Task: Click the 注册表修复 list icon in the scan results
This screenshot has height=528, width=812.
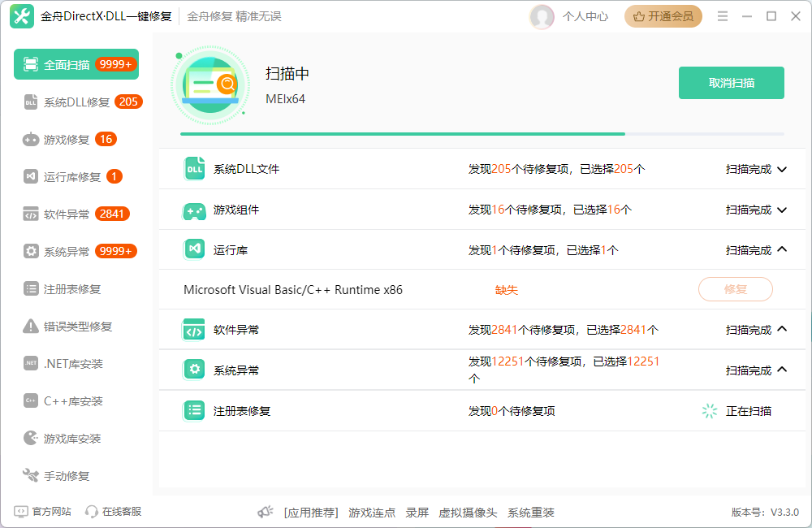Action: point(194,411)
